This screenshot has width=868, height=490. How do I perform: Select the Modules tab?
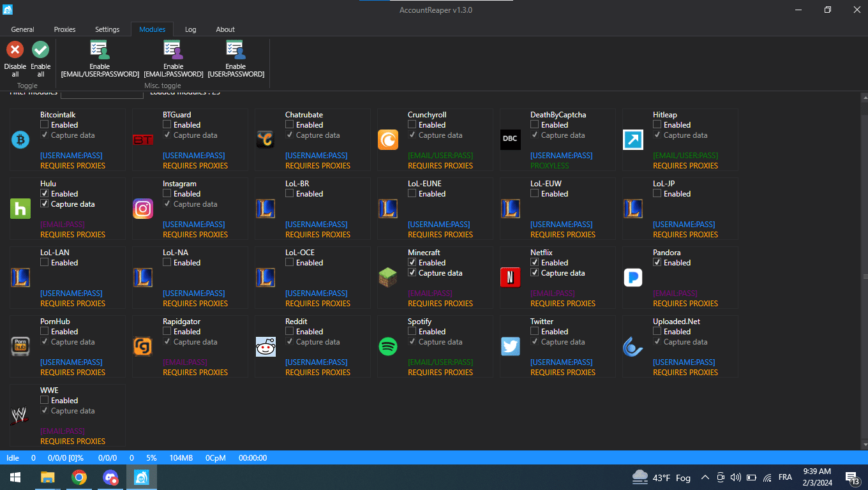(153, 29)
